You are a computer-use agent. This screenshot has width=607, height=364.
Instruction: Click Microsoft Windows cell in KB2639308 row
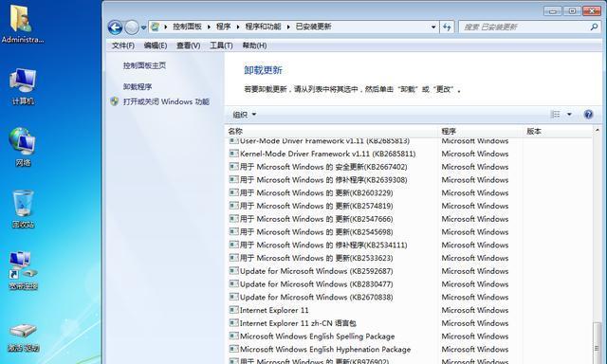(475, 180)
